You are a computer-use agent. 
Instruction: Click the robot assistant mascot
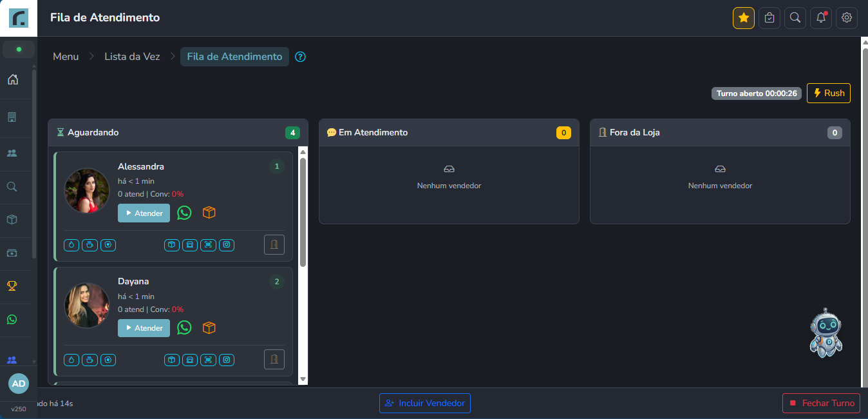(826, 333)
